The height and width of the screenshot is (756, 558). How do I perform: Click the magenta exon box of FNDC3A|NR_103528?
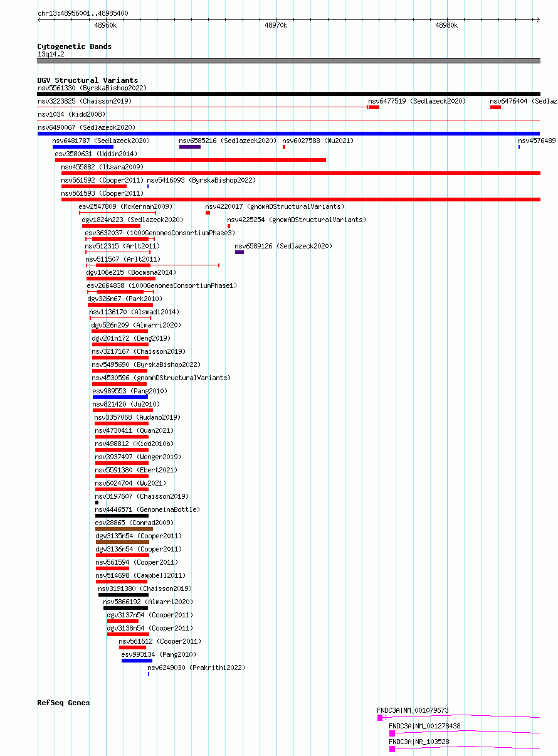pos(392,749)
